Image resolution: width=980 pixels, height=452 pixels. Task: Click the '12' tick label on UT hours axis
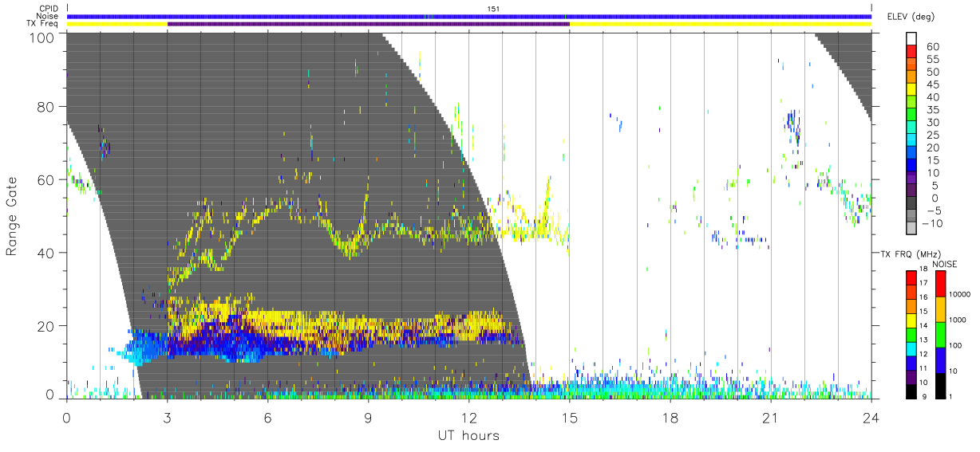468,416
